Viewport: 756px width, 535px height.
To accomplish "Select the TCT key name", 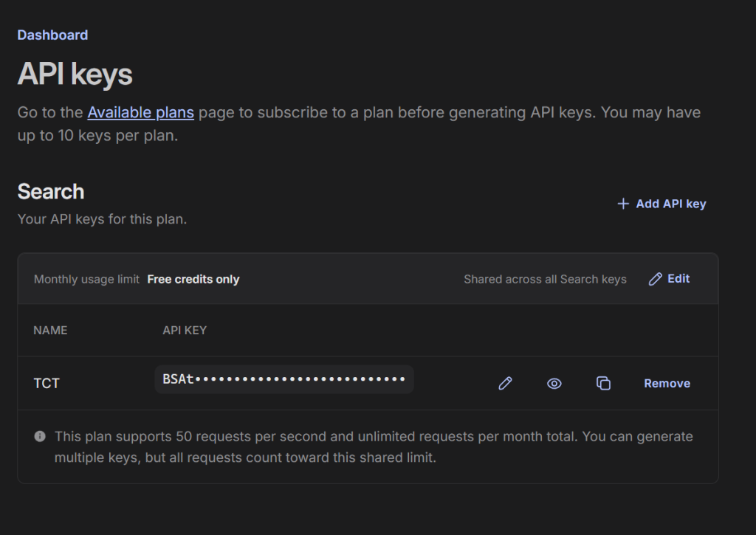I will 47,383.
